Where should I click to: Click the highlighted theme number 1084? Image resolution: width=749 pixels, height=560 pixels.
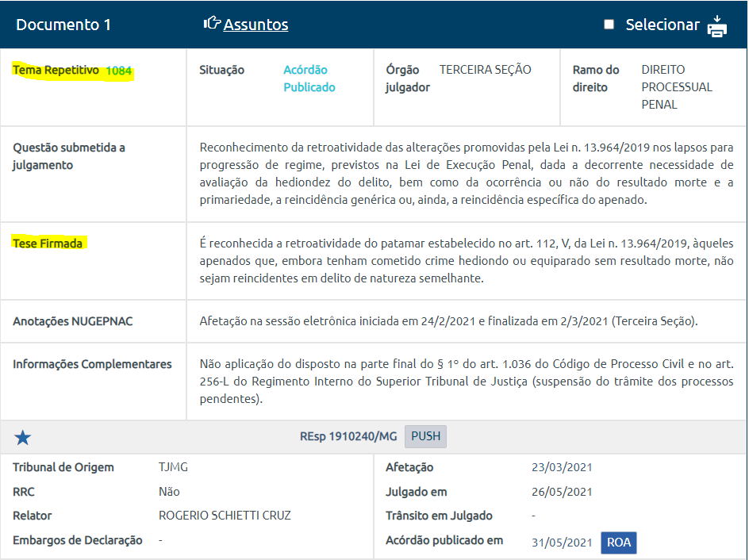point(119,71)
